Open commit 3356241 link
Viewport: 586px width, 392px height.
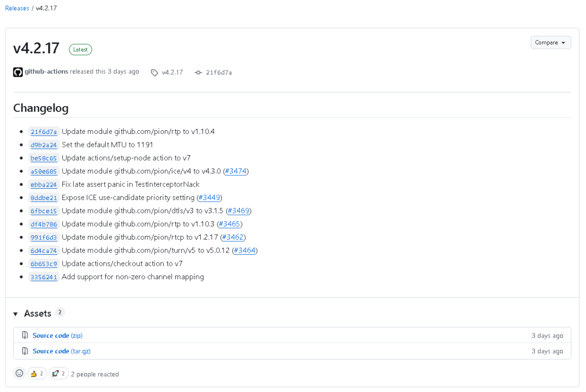pos(44,277)
